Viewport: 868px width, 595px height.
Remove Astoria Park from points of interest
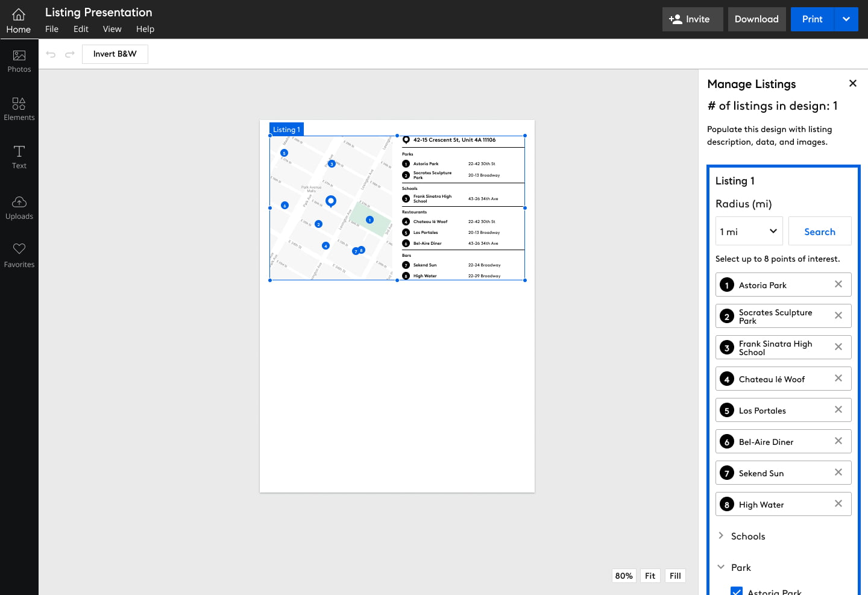838,285
